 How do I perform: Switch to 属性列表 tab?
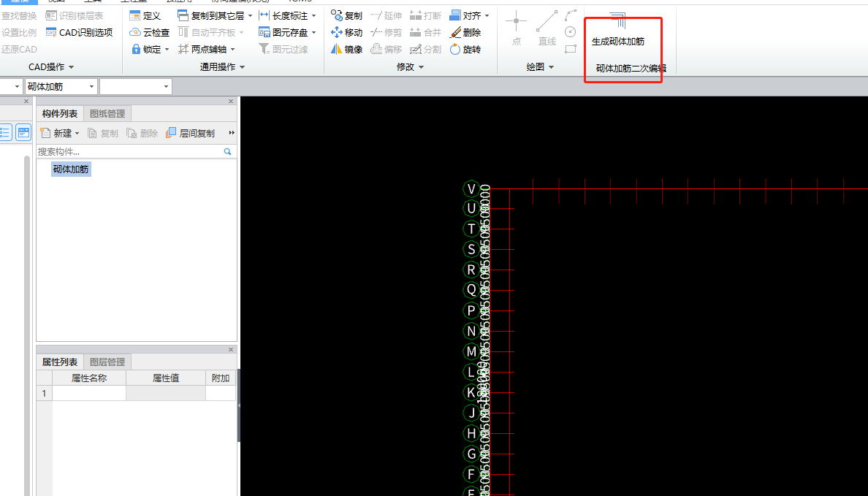click(x=60, y=362)
